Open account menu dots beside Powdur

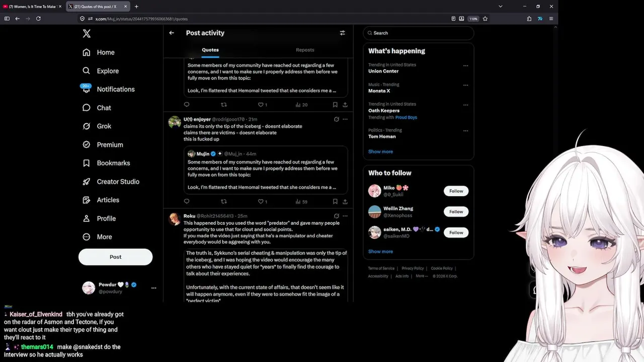154,288
